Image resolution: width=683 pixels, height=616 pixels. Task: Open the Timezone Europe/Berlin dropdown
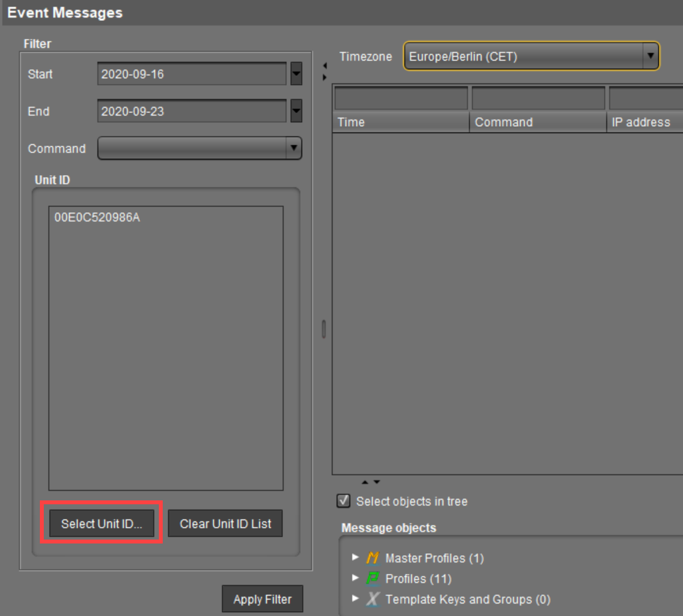click(x=650, y=56)
